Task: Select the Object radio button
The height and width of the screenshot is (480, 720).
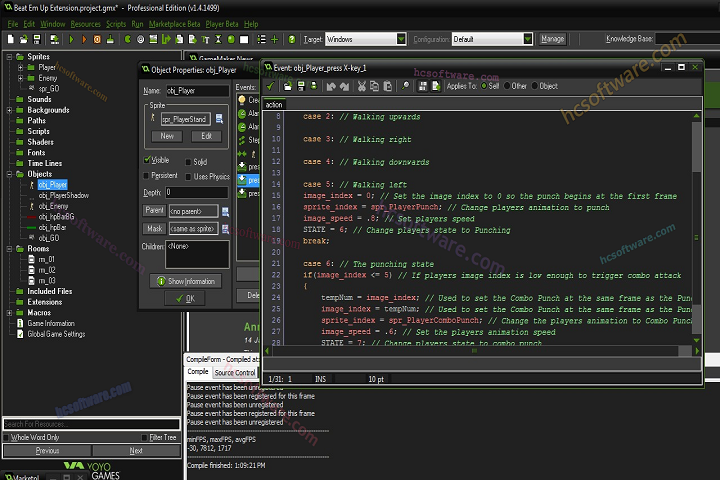Action: click(x=534, y=86)
